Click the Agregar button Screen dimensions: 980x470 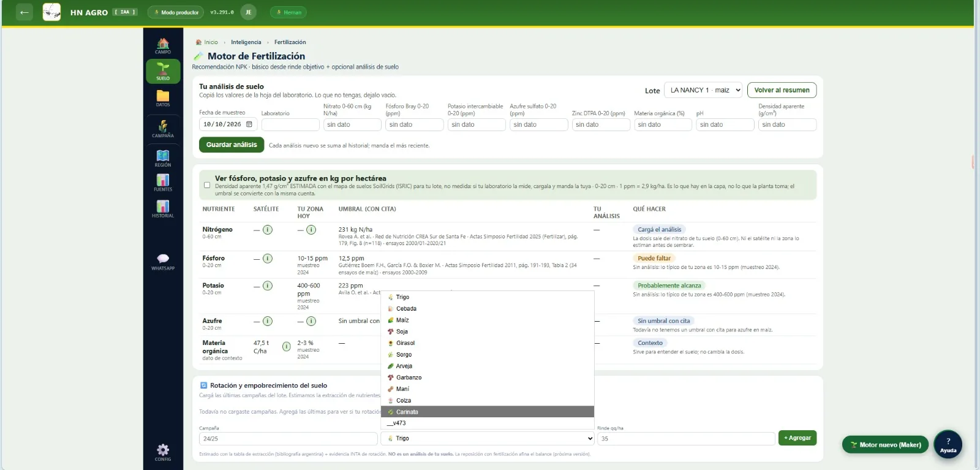point(797,438)
